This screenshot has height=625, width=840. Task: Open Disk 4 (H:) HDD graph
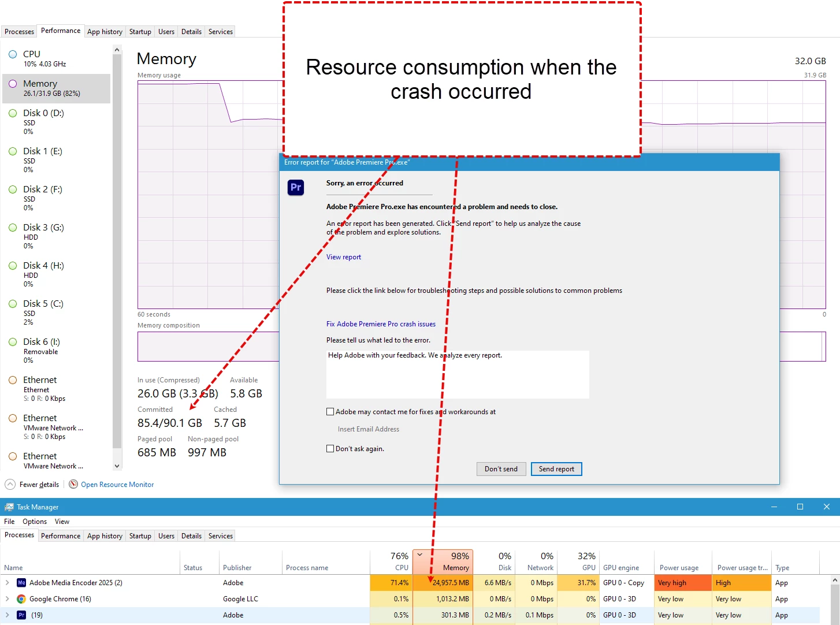click(x=56, y=274)
